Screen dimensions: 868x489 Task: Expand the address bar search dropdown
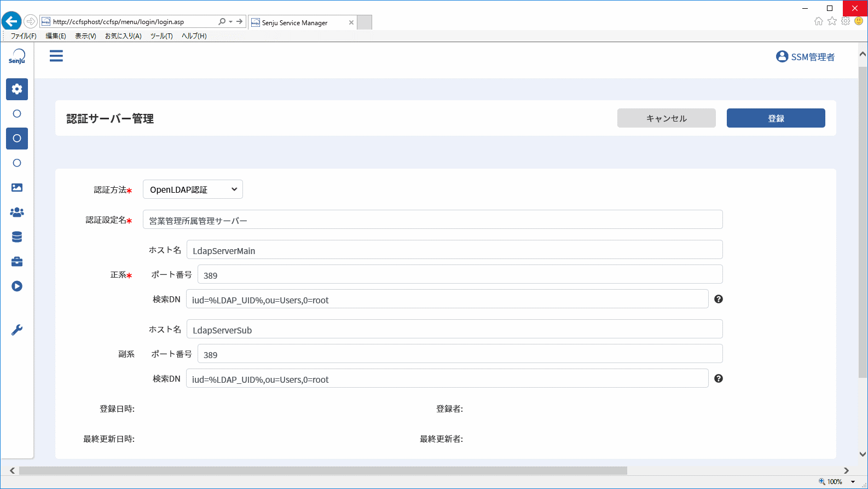[231, 22]
